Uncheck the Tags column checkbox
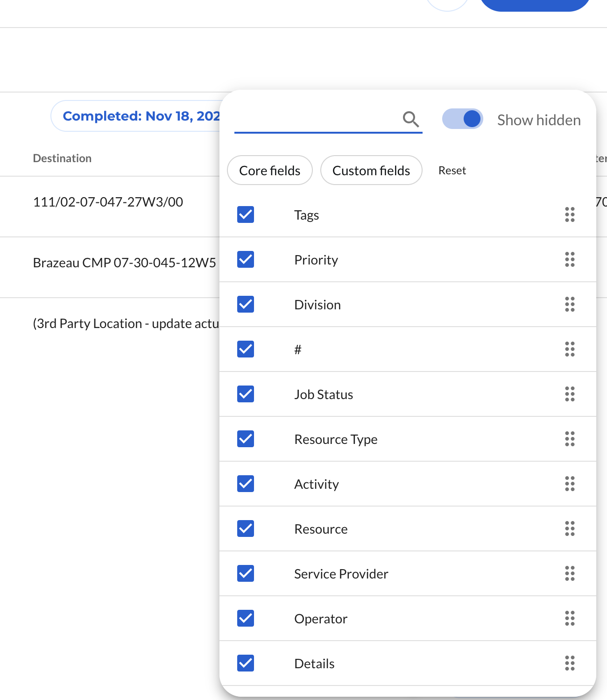 246,215
